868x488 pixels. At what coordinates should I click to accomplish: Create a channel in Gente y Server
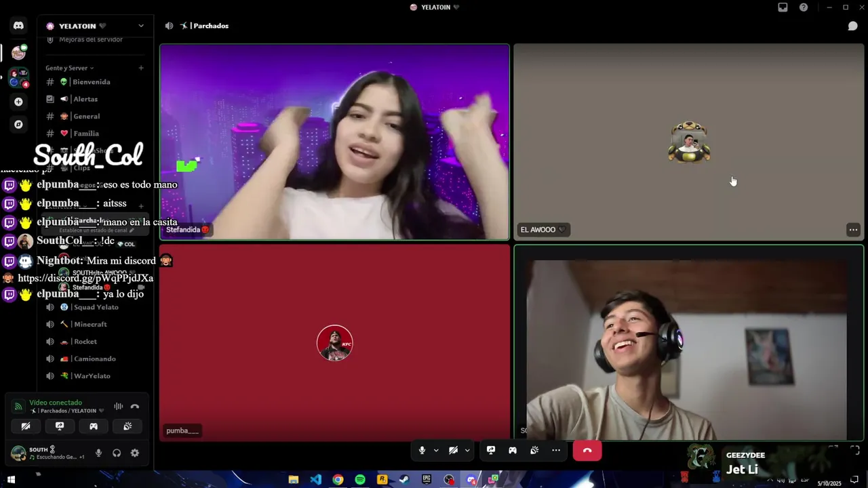[141, 68]
